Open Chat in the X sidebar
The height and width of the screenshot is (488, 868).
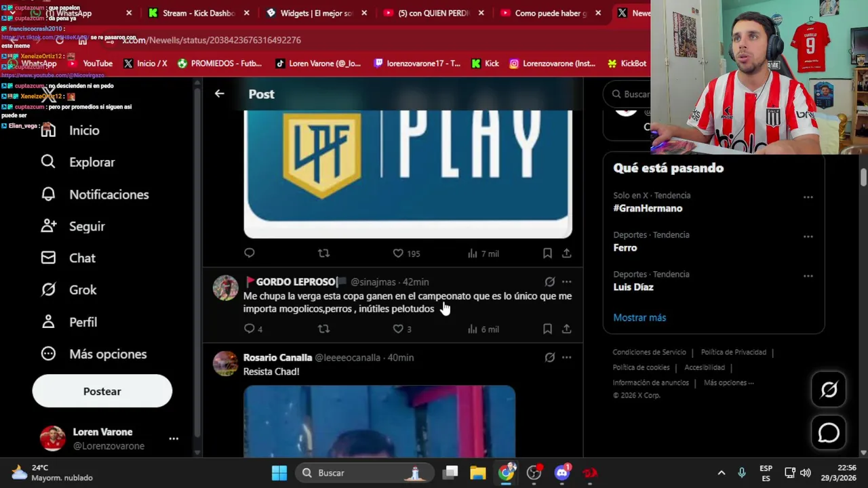click(x=68, y=258)
